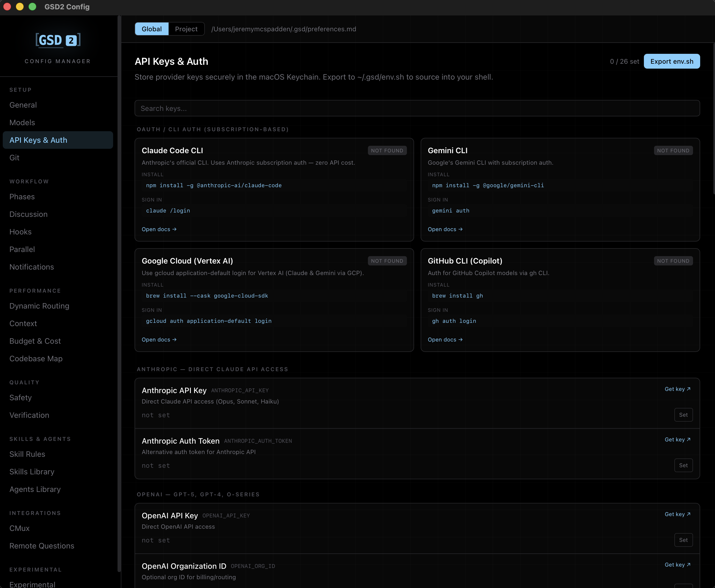Set the Anthropic API Key

pyautogui.click(x=683, y=415)
